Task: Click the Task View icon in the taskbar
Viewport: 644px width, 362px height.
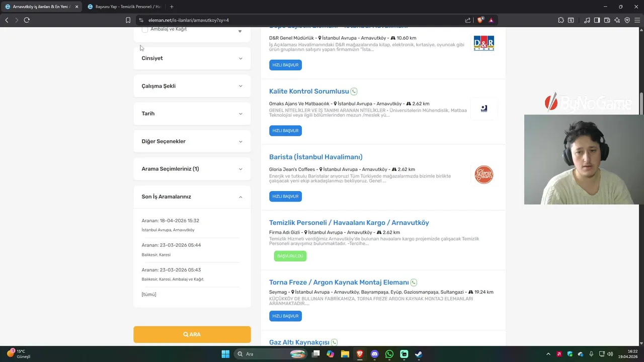Action: point(315,354)
